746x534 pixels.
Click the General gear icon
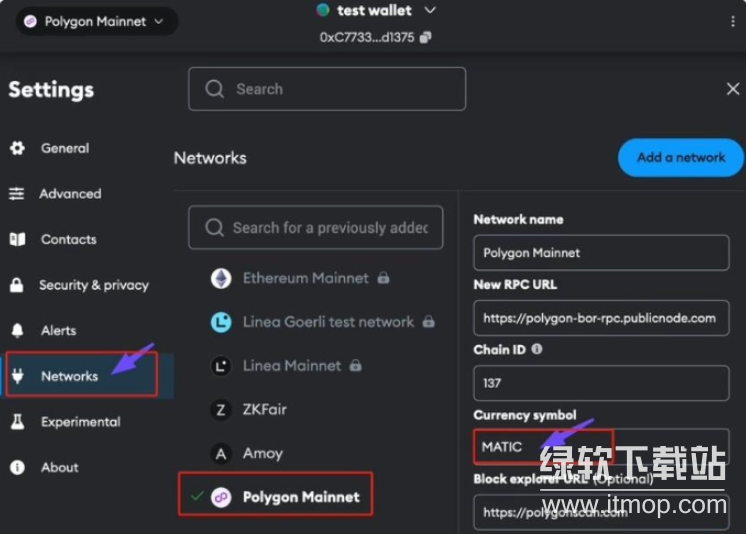[18, 148]
